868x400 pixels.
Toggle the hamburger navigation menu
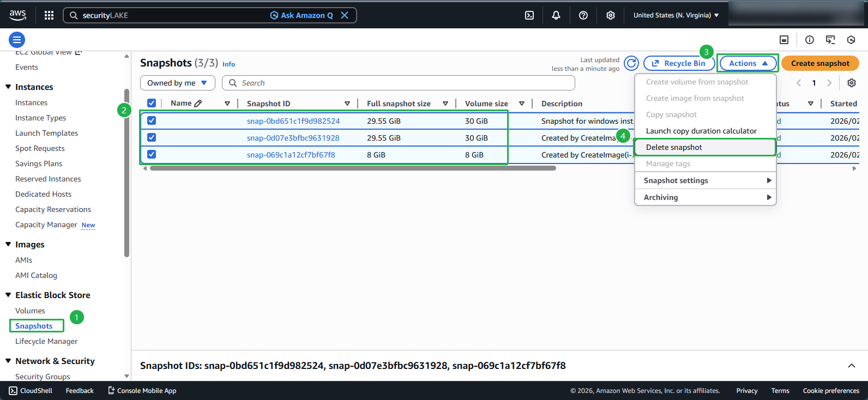[x=17, y=40]
